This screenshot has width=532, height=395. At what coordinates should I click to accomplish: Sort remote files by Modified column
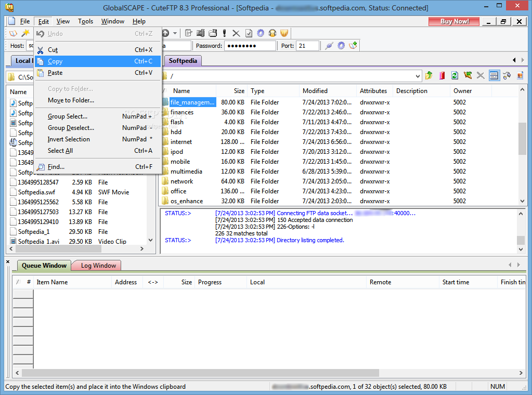click(315, 91)
